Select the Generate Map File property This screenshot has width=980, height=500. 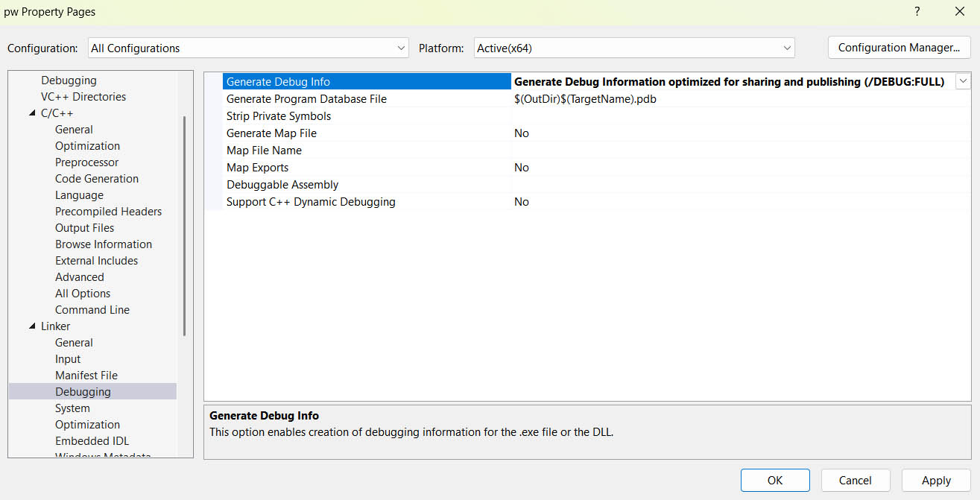click(x=271, y=133)
